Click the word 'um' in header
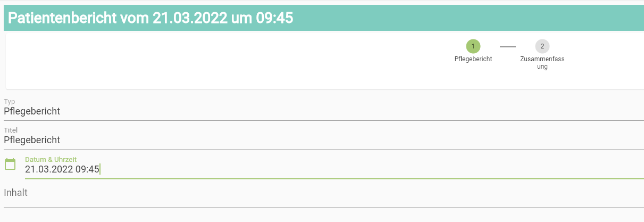Viewport: 644px width, 222px height. (x=241, y=18)
